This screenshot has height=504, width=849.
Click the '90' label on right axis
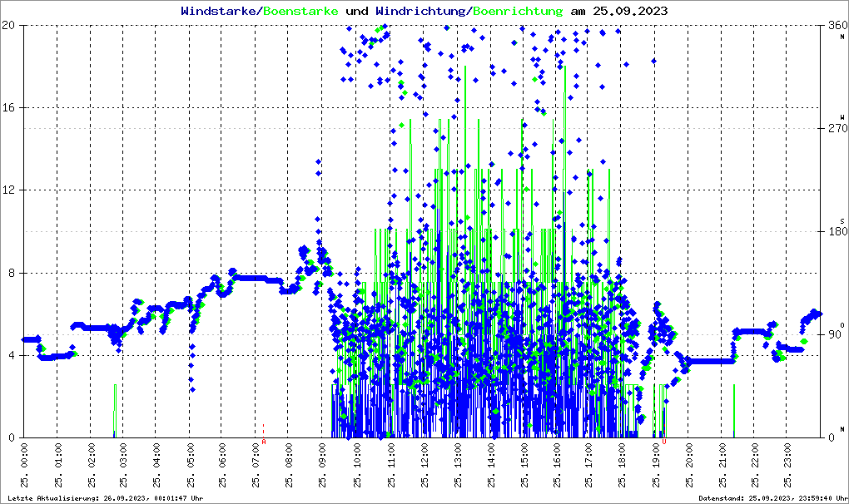(836, 334)
